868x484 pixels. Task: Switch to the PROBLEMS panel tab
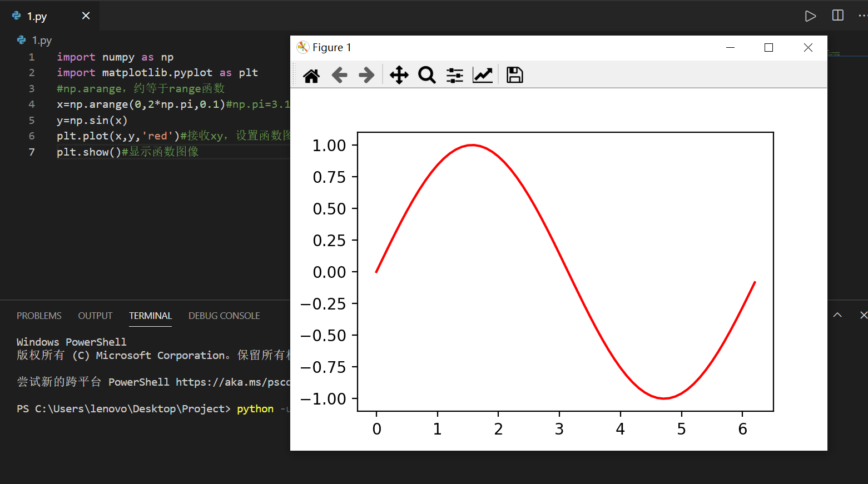coord(39,316)
